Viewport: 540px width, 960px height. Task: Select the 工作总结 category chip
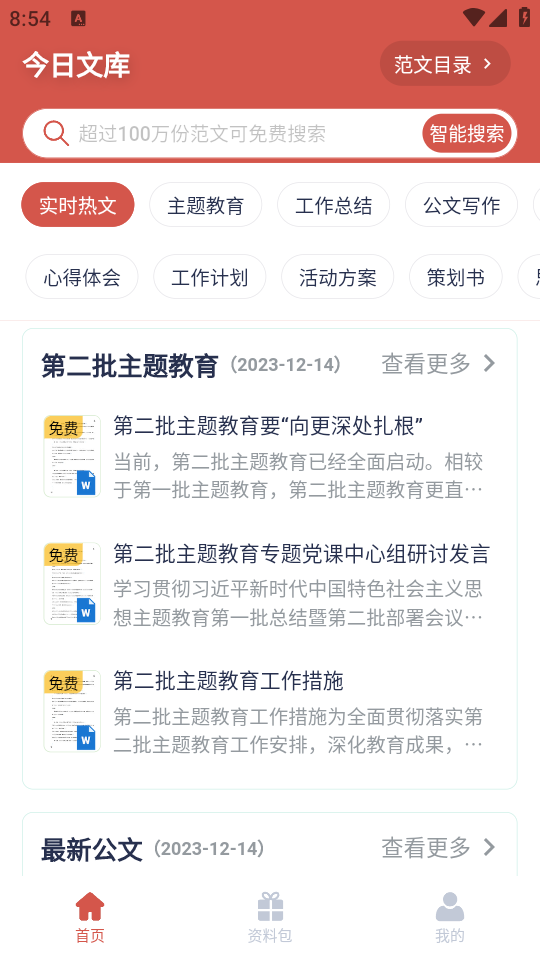334,205
